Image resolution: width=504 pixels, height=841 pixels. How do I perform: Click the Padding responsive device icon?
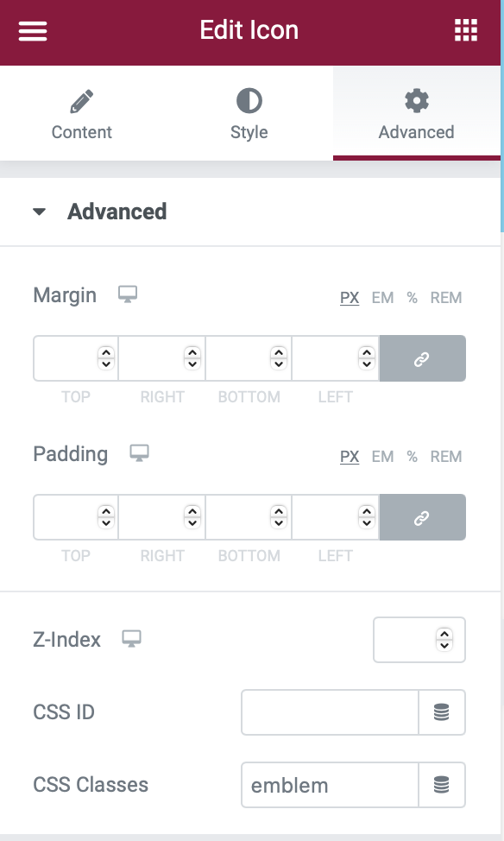click(139, 453)
